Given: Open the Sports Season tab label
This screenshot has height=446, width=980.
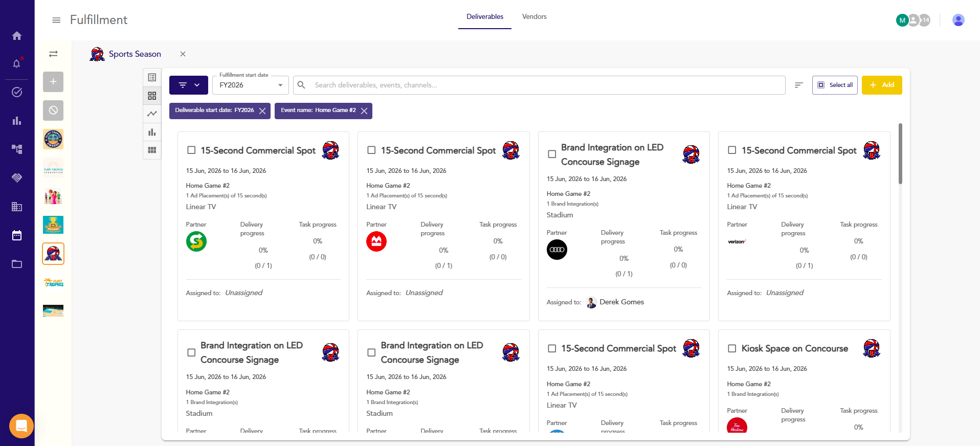Looking at the screenshot, I should [135, 54].
